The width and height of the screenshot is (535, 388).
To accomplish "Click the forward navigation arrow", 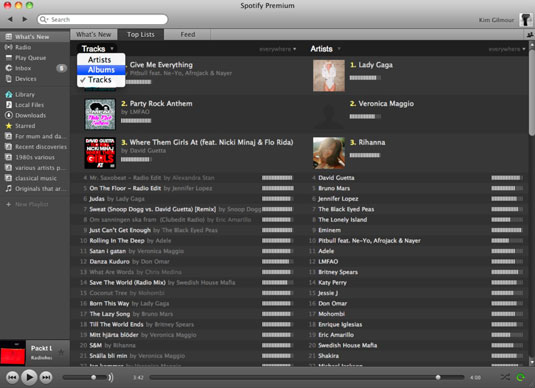I will tap(25, 19).
